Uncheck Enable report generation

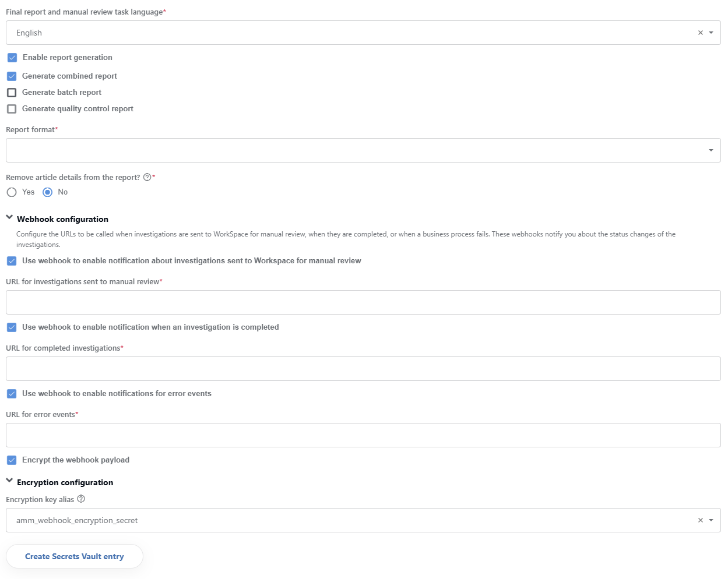click(12, 58)
